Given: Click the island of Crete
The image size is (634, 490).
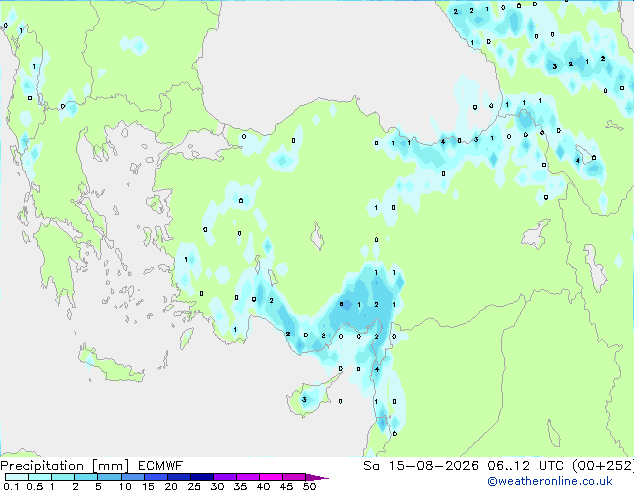Looking at the screenshot, I should (x=112, y=365).
